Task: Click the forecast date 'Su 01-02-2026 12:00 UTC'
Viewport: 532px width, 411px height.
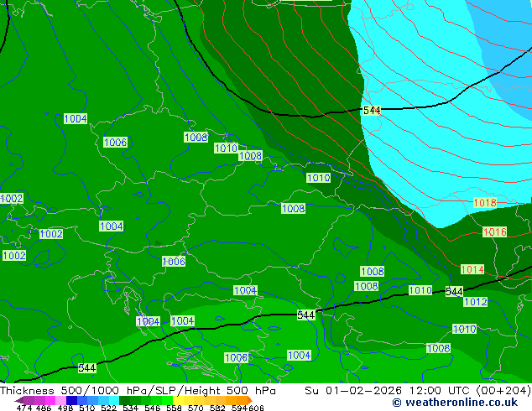Action: [x=389, y=390]
